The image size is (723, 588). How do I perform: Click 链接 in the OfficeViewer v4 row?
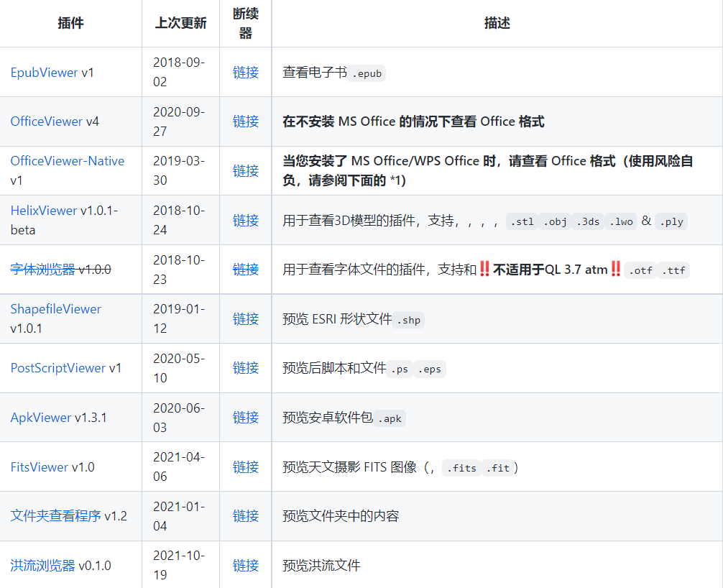(245, 121)
